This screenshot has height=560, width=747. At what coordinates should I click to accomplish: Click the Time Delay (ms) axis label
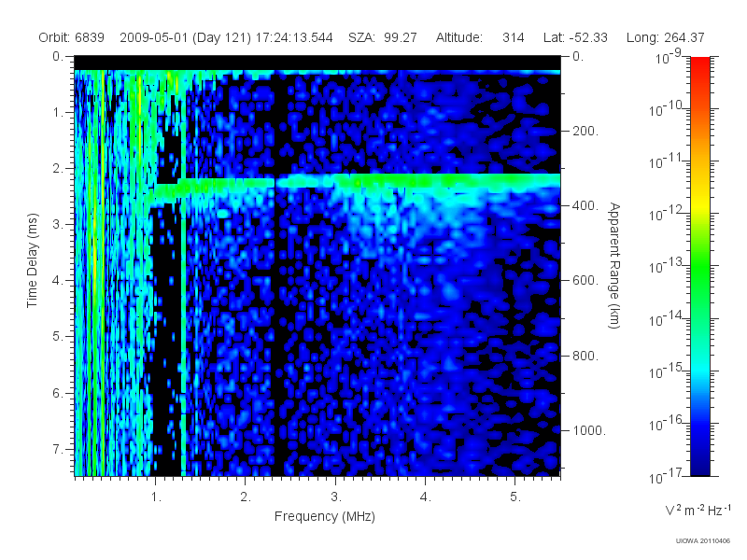click(32, 260)
